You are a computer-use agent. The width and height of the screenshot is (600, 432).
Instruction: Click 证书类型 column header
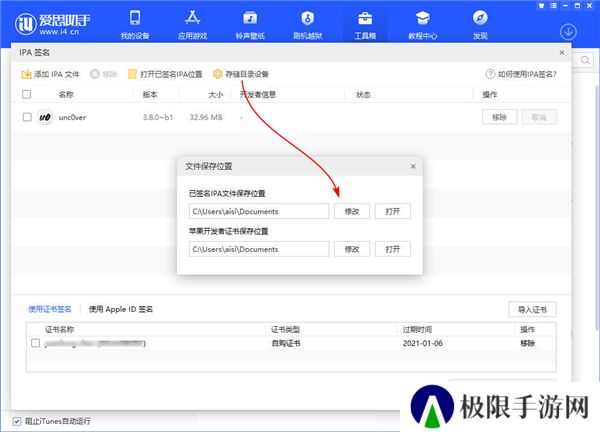[x=285, y=329]
